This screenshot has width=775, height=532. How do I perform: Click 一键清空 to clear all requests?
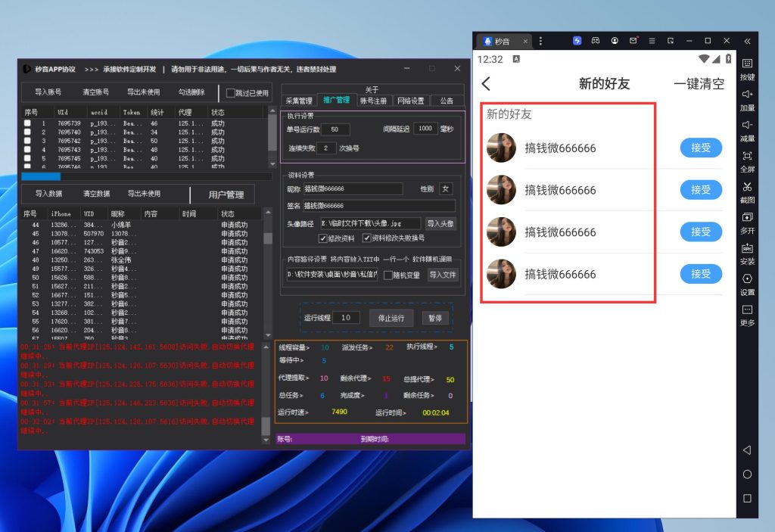pyautogui.click(x=699, y=84)
